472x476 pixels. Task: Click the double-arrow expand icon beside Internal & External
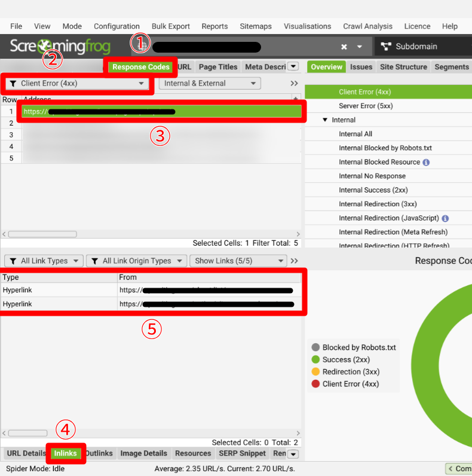point(294,84)
